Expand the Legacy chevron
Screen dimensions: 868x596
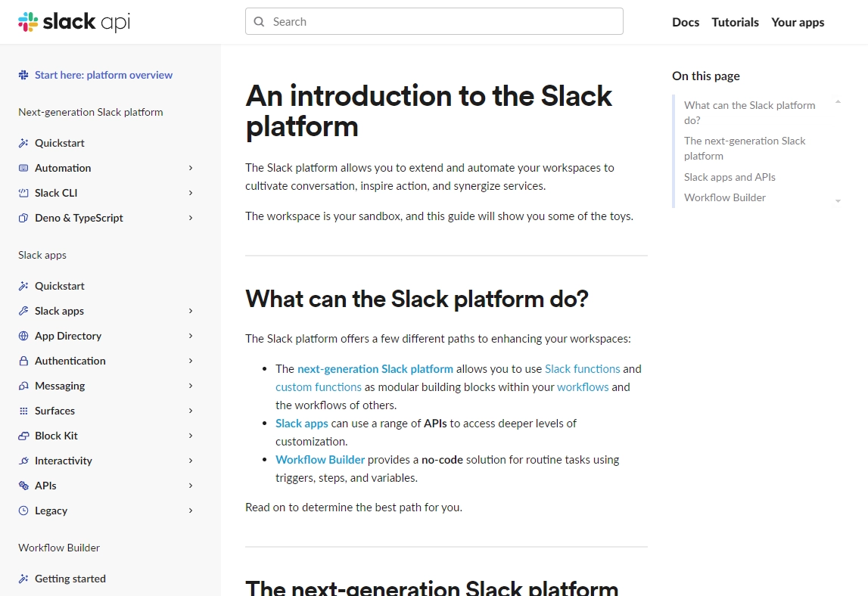[191, 511]
